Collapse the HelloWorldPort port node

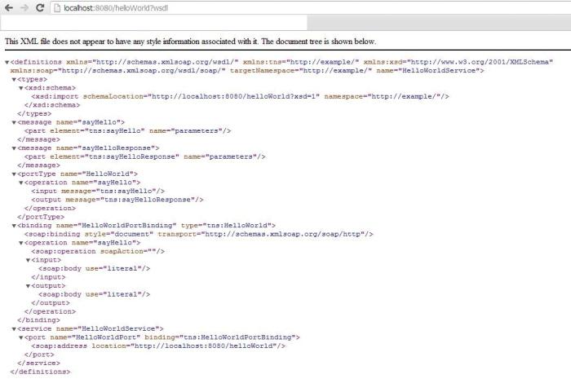(20, 337)
